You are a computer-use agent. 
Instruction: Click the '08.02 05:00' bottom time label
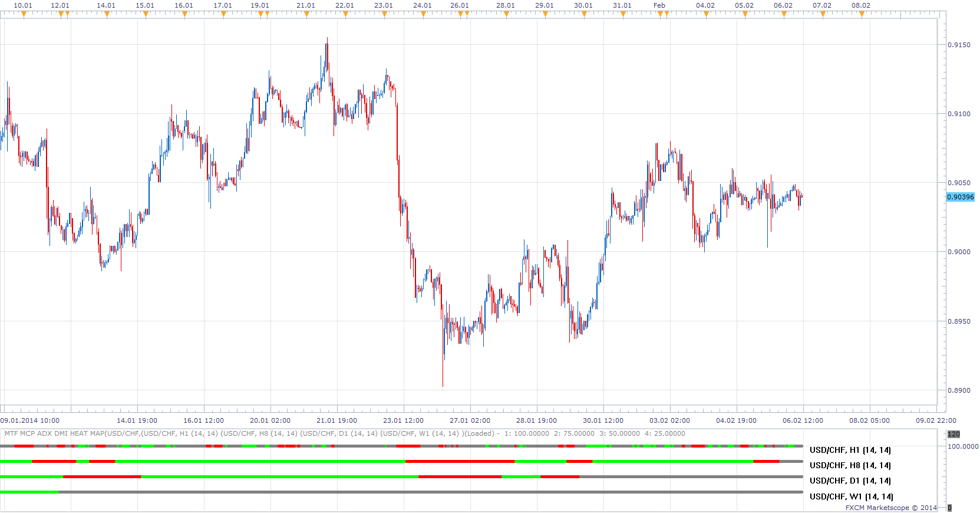(x=869, y=420)
